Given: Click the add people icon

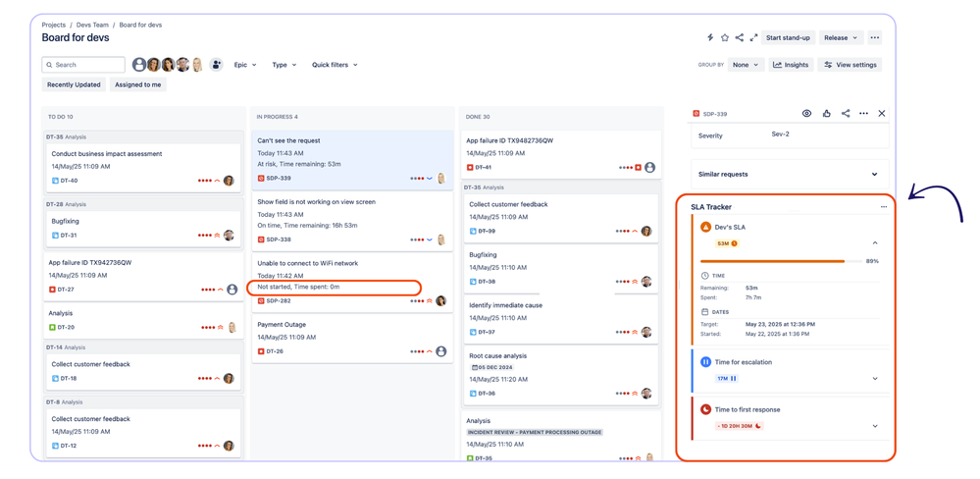Looking at the screenshot, I should click(x=216, y=65).
